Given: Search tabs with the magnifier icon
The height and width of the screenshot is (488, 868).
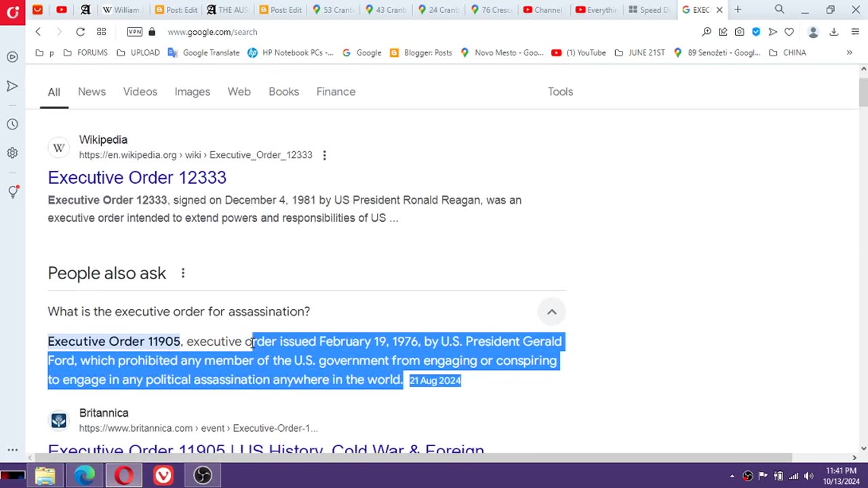Looking at the screenshot, I should [x=779, y=9].
